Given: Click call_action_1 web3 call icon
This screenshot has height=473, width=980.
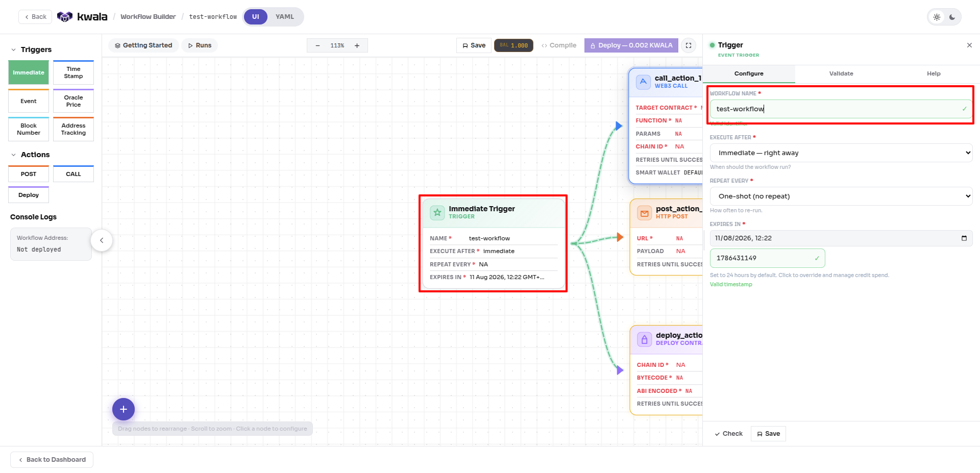Looking at the screenshot, I should coord(643,82).
